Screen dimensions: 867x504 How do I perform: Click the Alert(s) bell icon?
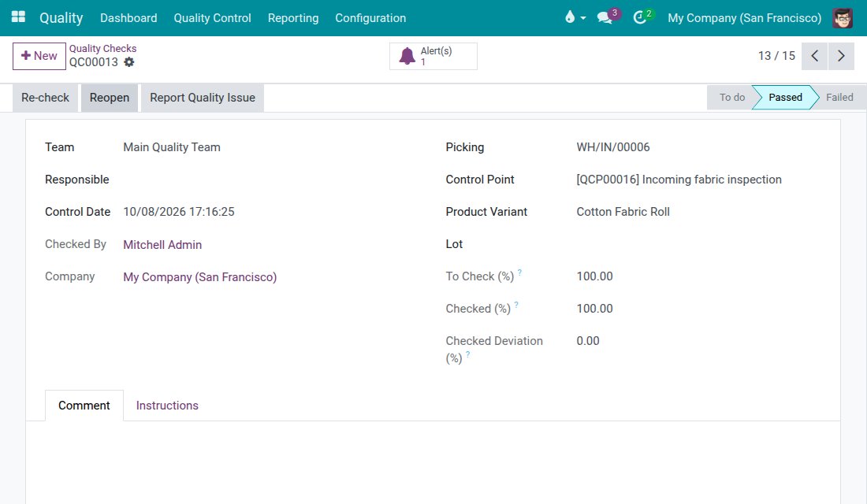click(x=407, y=57)
